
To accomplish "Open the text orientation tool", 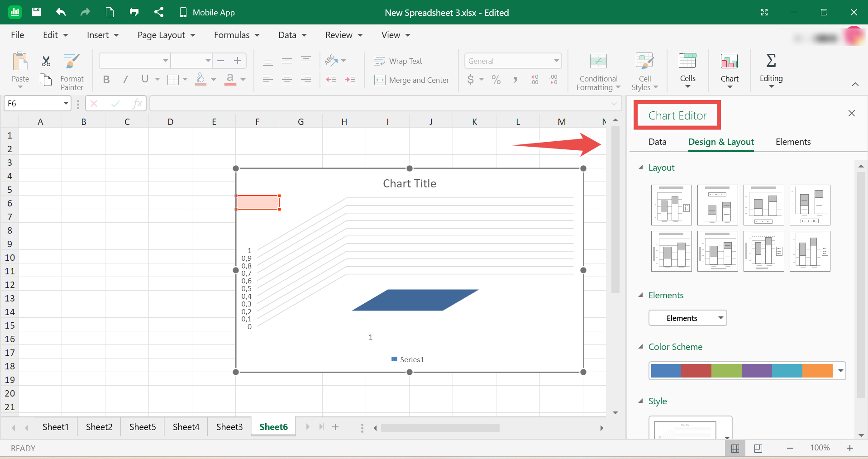I will coord(335,60).
